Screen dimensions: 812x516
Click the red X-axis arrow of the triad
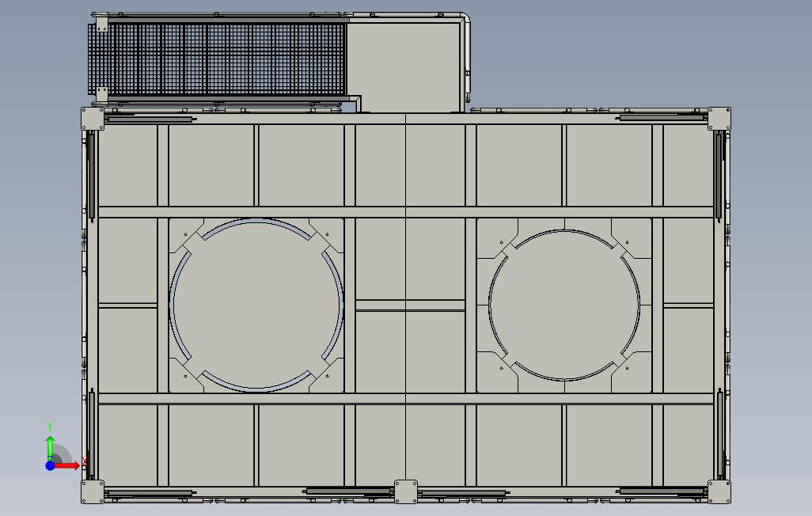coord(67,466)
